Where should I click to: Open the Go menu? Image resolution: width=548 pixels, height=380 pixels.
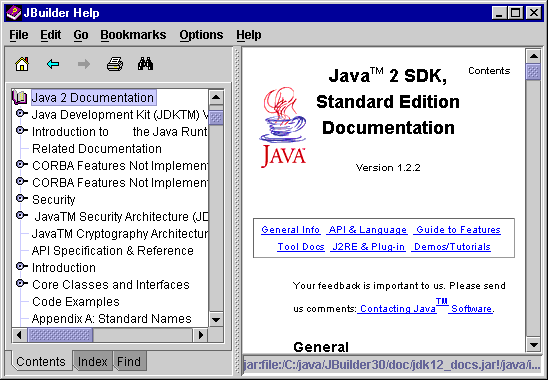point(81,35)
